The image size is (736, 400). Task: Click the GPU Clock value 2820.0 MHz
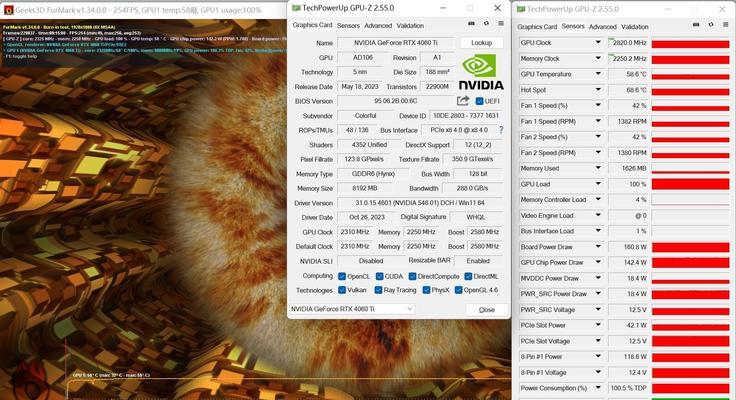628,43
